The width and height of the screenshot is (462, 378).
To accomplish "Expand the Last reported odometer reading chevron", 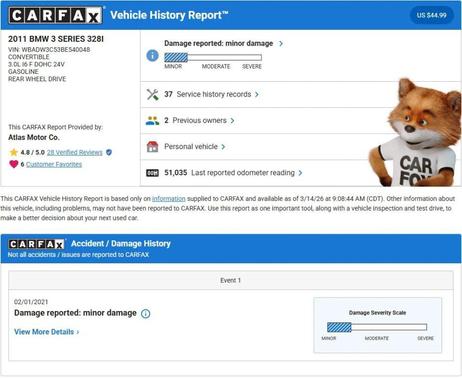I will 300,173.
